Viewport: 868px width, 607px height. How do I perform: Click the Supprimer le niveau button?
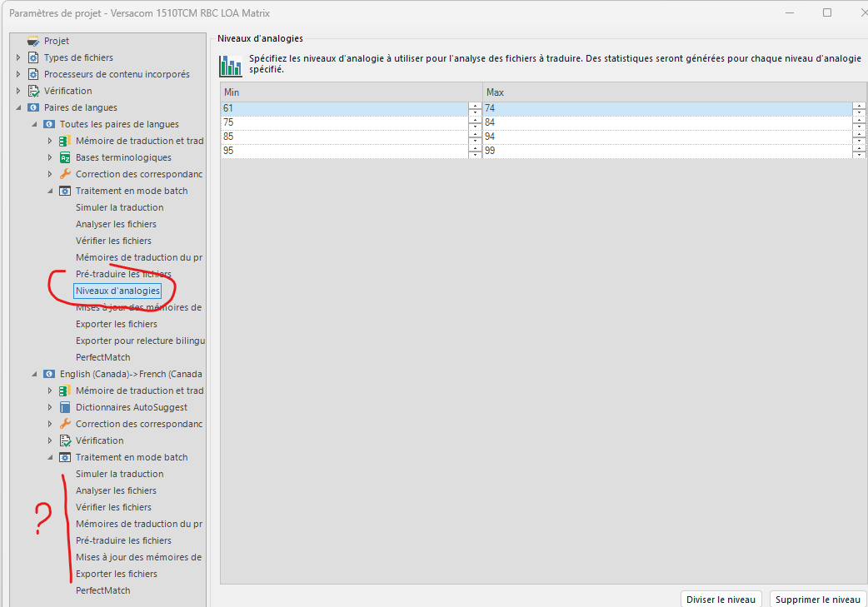(818, 600)
